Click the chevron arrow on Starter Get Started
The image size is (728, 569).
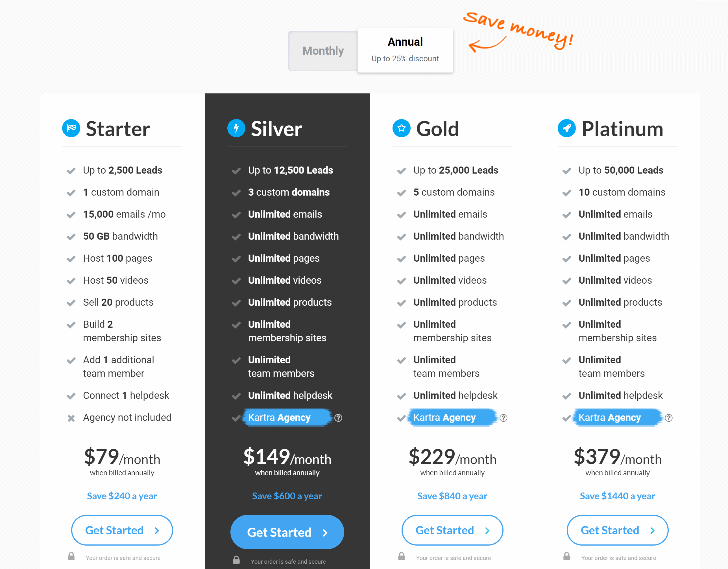[x=157, y=530]
